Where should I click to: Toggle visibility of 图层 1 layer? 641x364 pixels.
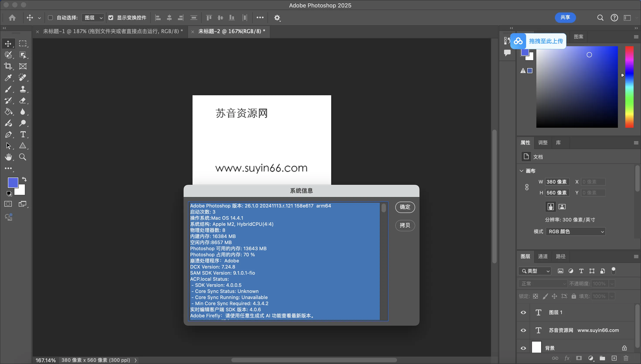click(x=523, y=312)
